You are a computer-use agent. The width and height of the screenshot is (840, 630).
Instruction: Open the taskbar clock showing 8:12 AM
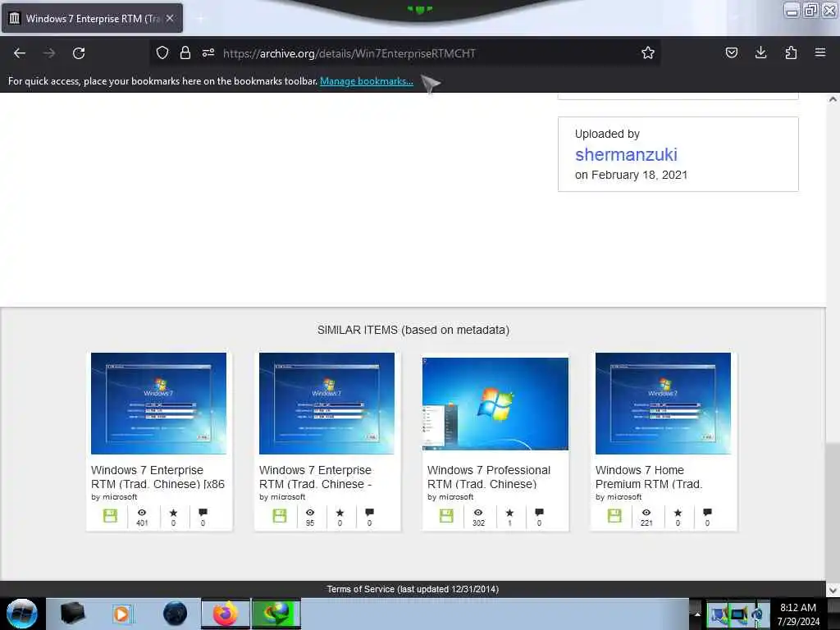point(798,614)
